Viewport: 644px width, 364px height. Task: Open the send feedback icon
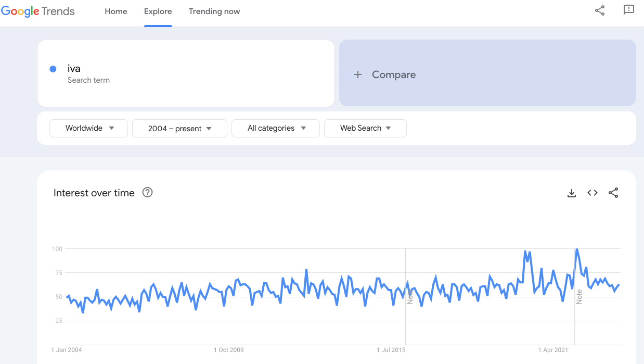coord(628,10)
